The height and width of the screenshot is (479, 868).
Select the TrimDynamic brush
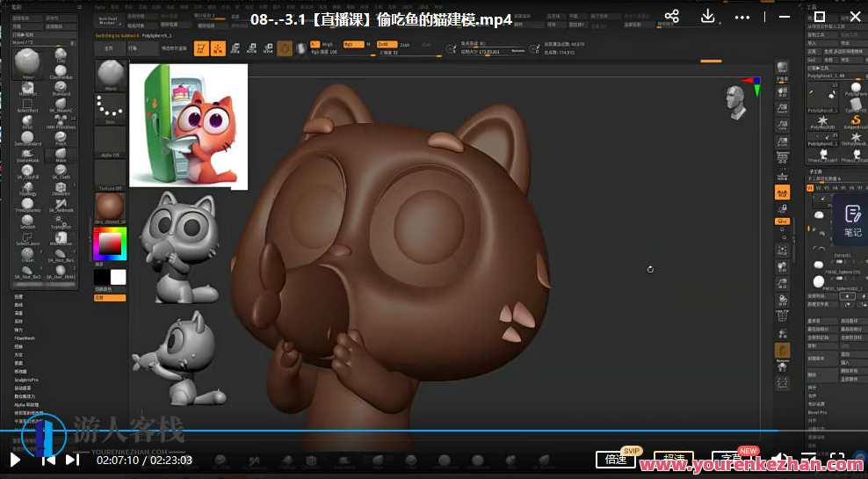(x=27, y=205)
